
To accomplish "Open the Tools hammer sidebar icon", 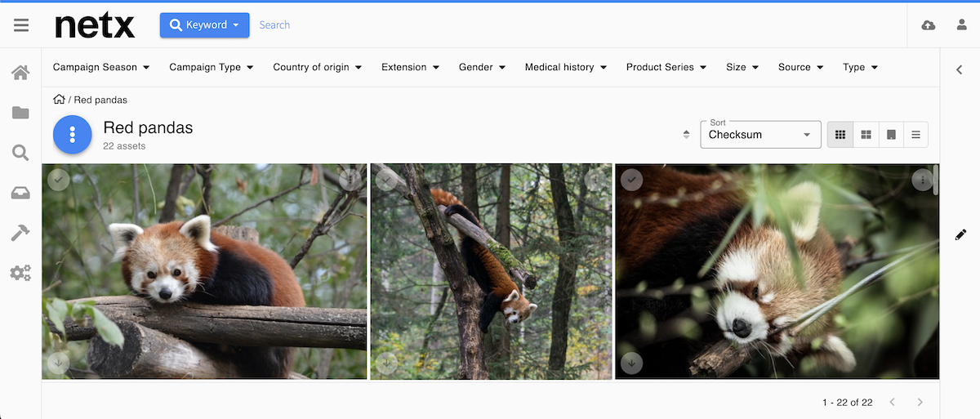I will click(x=20, y=234).
